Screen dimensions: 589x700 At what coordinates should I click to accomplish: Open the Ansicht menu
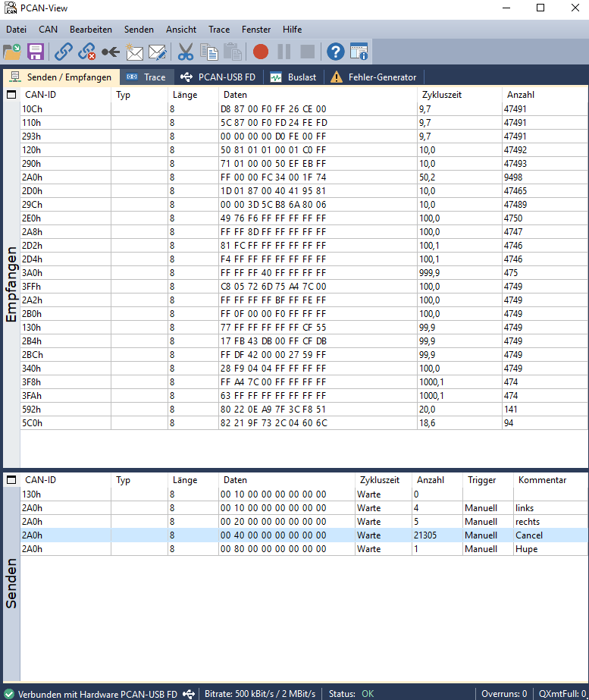pyautogui.click(x=181, y=30)
